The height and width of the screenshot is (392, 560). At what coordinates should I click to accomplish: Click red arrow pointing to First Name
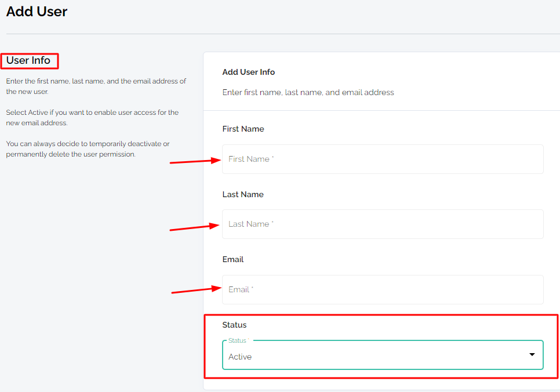click(195, 161)
